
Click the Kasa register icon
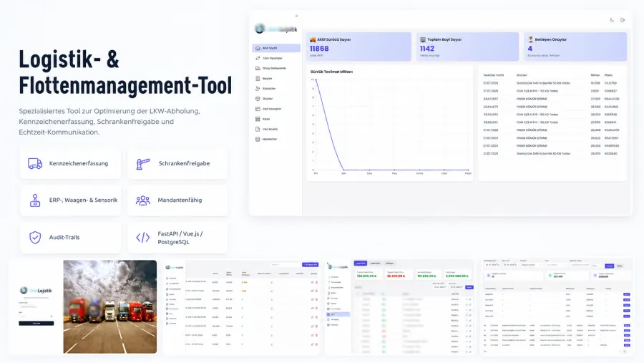tap(258, 119)
